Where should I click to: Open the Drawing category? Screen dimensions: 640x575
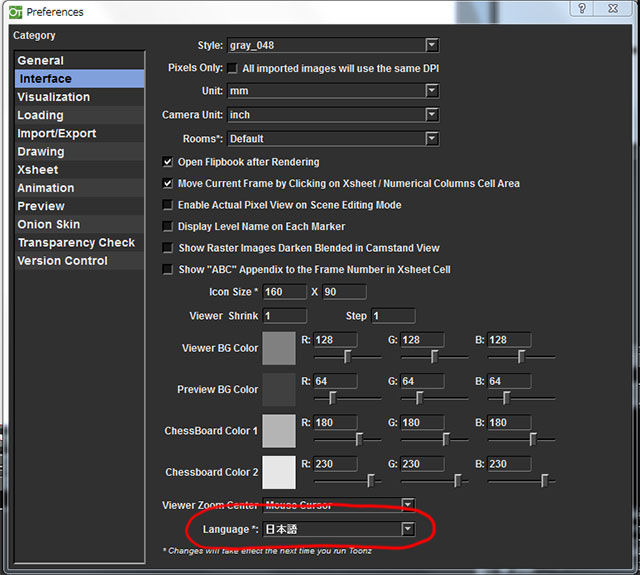click(x=80, y=151)
